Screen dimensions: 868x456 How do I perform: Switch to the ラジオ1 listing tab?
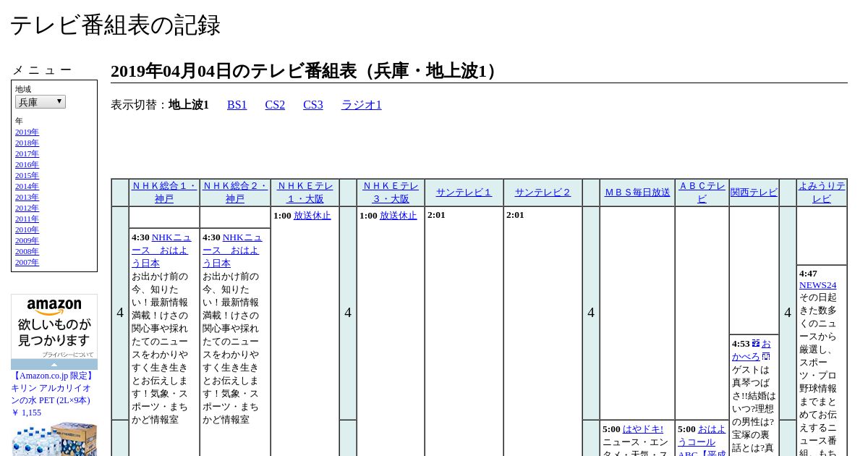[362, 105]
